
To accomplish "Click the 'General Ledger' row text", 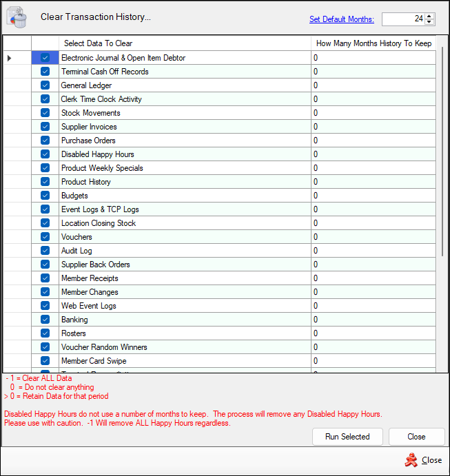I will coord(86,85).
